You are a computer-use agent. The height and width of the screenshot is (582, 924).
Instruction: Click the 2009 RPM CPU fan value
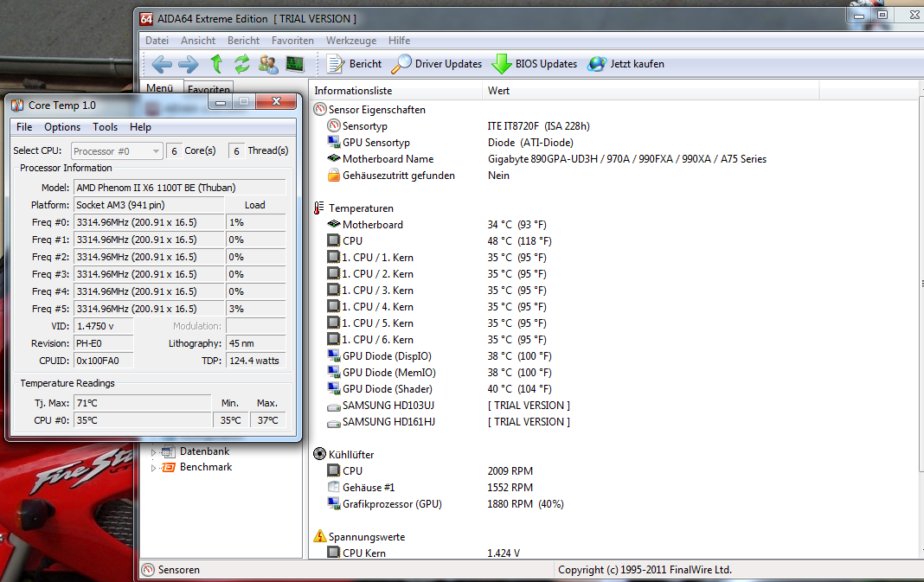pos(510,471)
